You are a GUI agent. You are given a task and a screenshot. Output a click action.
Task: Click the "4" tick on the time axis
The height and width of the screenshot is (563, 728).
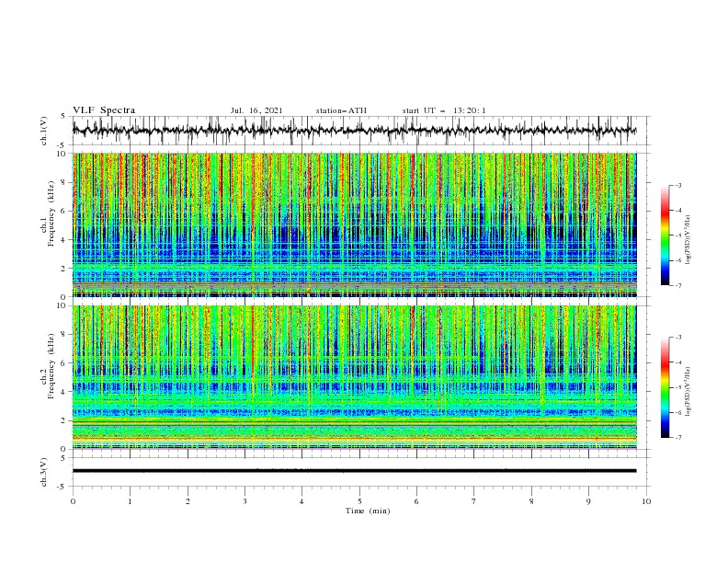301,501
